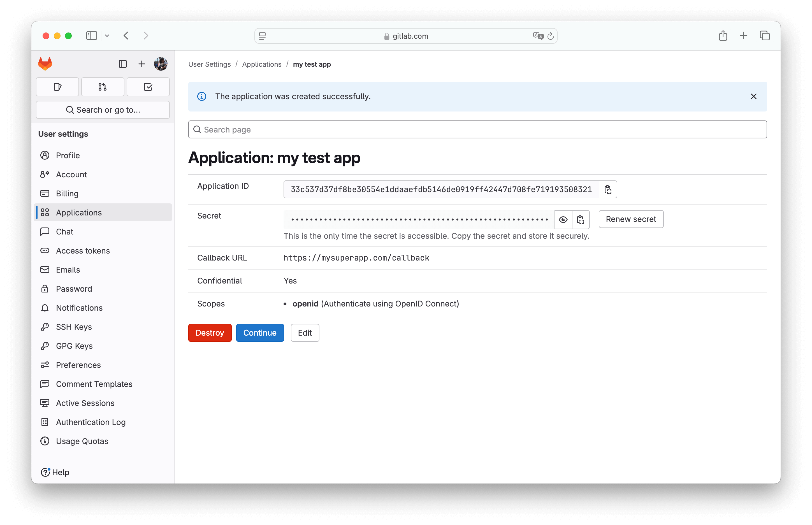Copy the Application ID to clipboard

point(609,189)
